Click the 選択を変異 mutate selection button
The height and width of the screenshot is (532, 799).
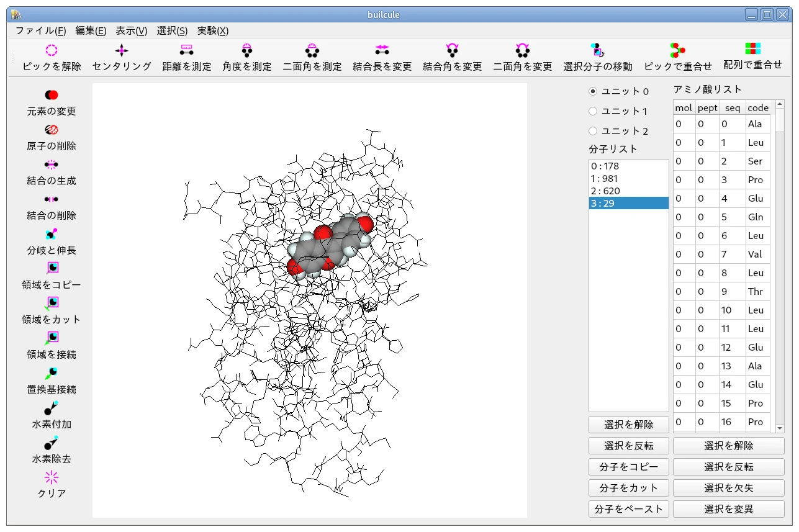(x=728, y=509)
